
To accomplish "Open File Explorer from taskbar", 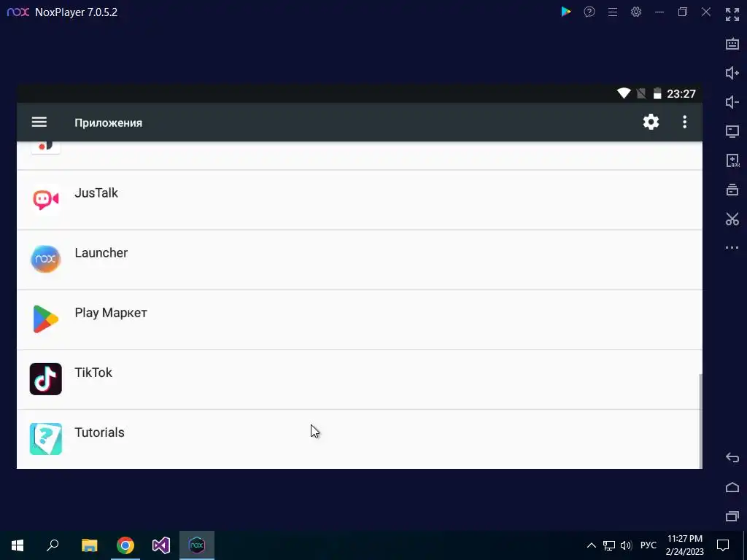I will (89, 545).
